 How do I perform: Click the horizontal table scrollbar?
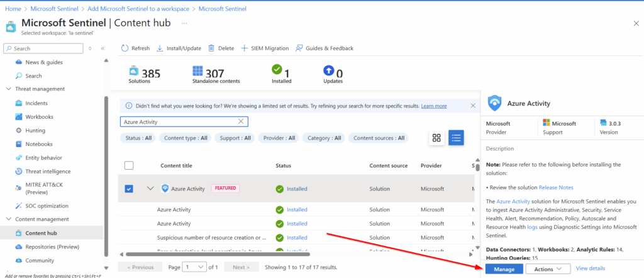coord(218,254)
